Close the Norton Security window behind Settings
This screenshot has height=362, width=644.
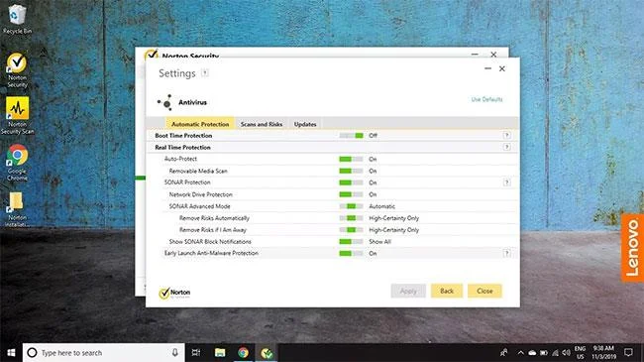pyautogui.click(x=493, y=54)
